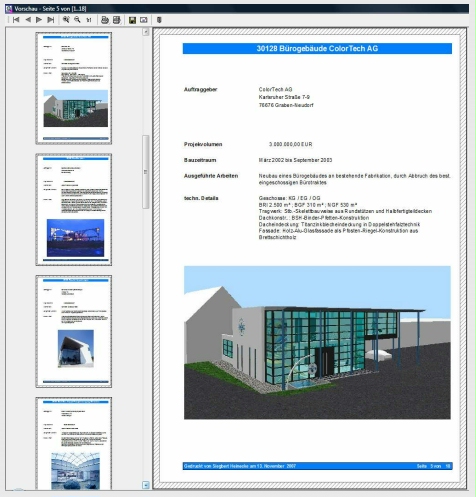Click the 'Karlsruher Straße 7-9' address line

(x=284, y=97)
